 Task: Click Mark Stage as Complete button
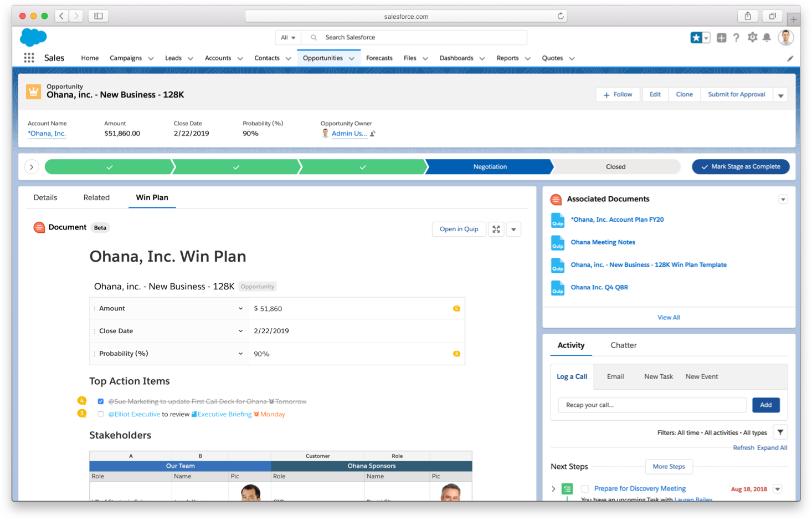point(740,166)
